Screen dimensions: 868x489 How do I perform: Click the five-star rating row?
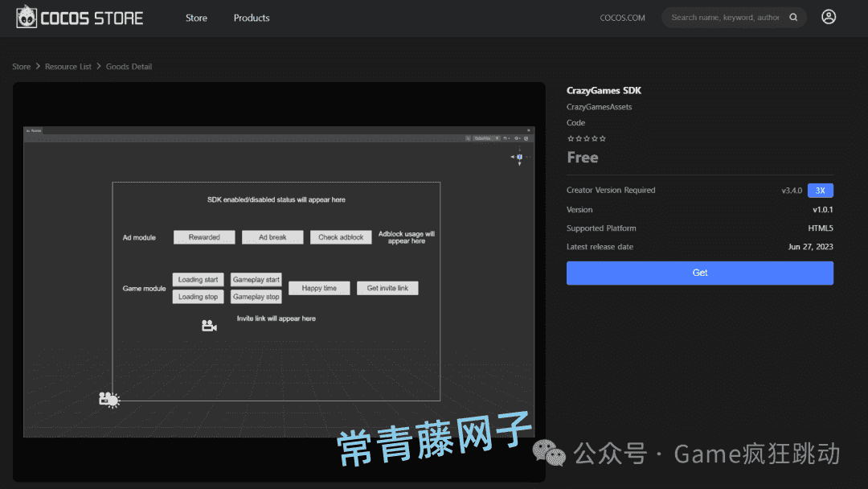(586, 138)
